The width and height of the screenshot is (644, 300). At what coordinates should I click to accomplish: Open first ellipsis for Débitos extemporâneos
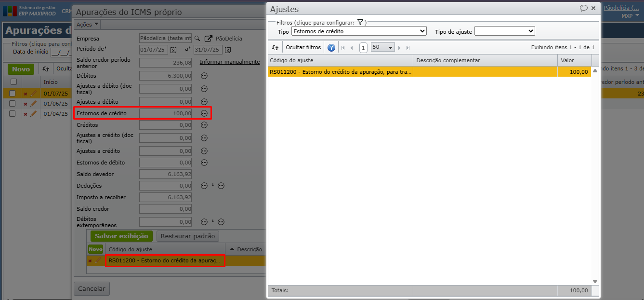click(204, 222)
